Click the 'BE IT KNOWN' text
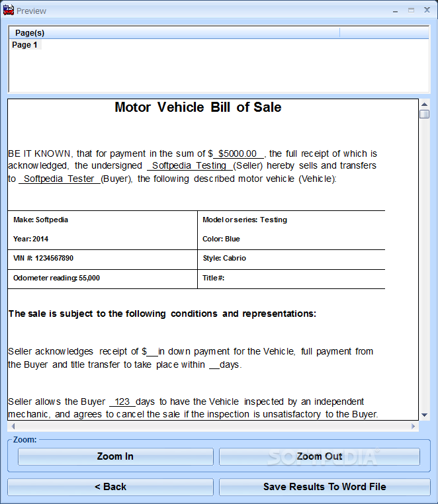The width and height of the screenshot is (438, 504). (x=39, y=153)
